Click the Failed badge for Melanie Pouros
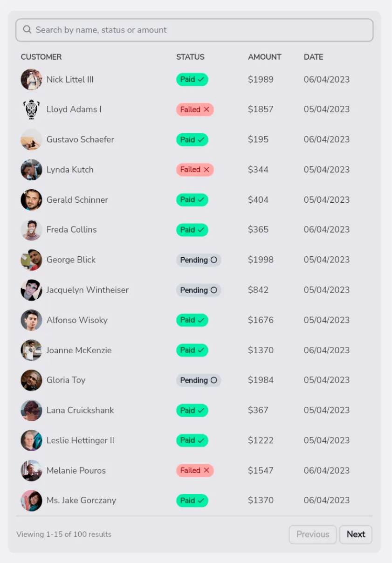Image resolution: width=392 pixels, height=563 pixels. [195, 471]
